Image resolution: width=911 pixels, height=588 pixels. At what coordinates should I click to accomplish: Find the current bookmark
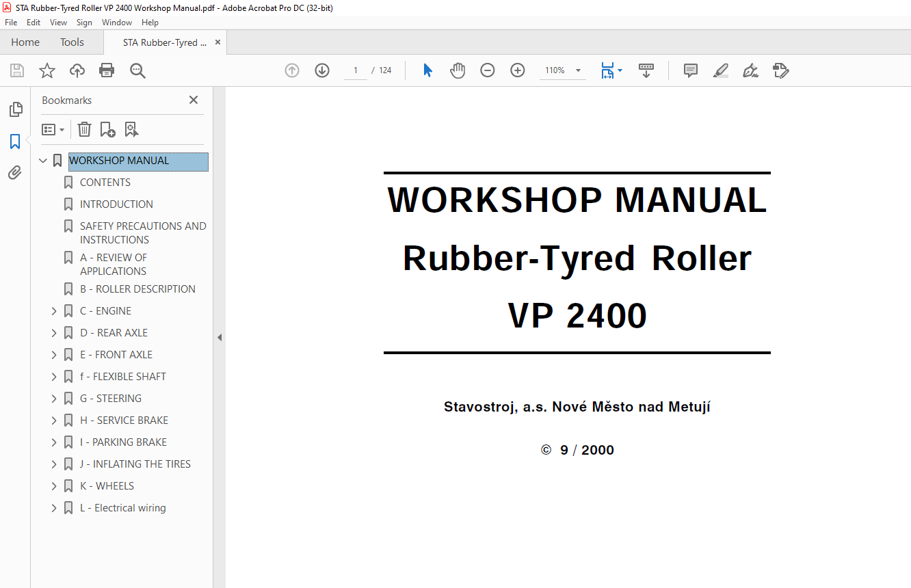tap(131, 129)
